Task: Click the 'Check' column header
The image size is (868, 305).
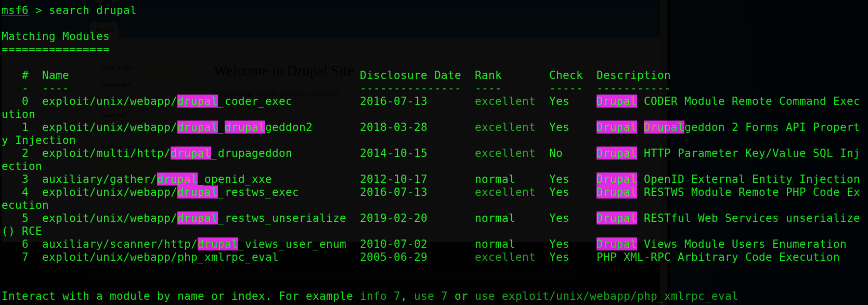Action: pyautogui.click(x=566, y=75)
